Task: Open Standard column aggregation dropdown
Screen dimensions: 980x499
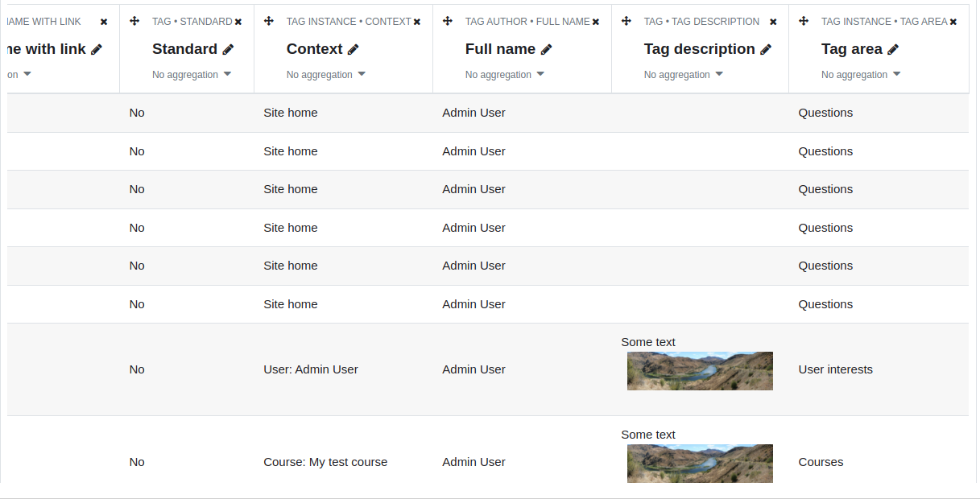Action: [x=192, y=75]
